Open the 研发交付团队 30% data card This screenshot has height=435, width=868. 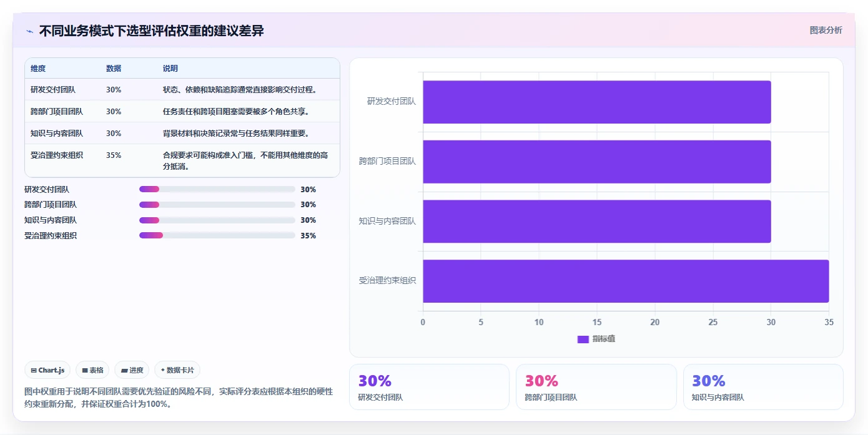click(429, 387)
